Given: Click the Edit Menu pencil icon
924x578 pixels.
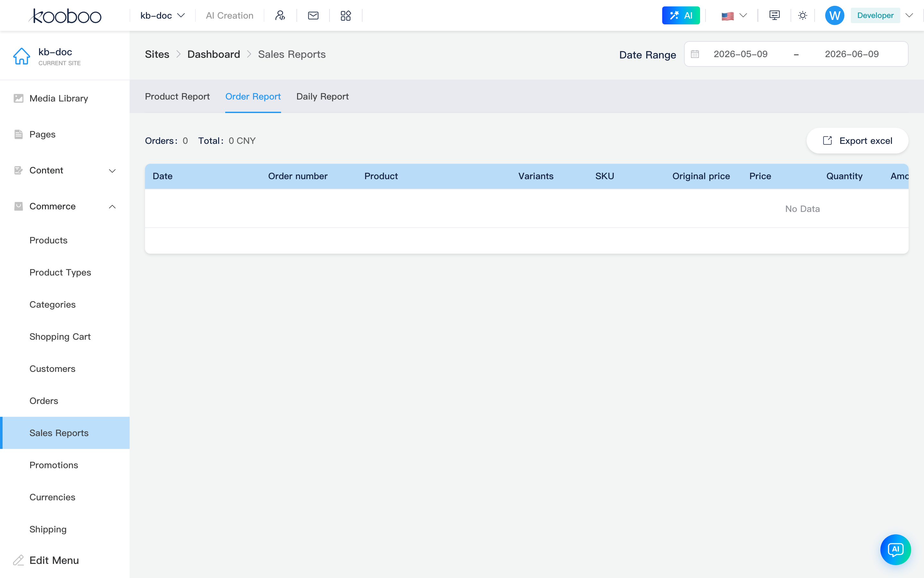Looking at the screenshot, I should (18, 560).
